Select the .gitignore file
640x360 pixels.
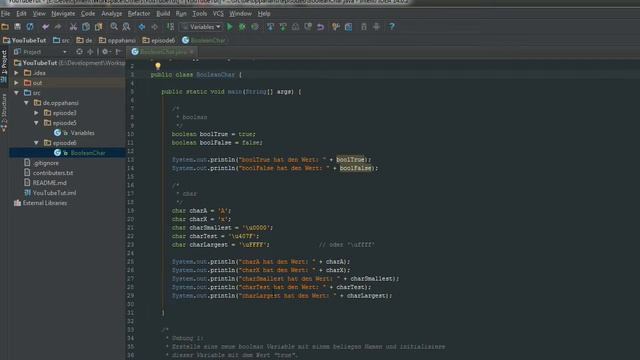(41, 163)
